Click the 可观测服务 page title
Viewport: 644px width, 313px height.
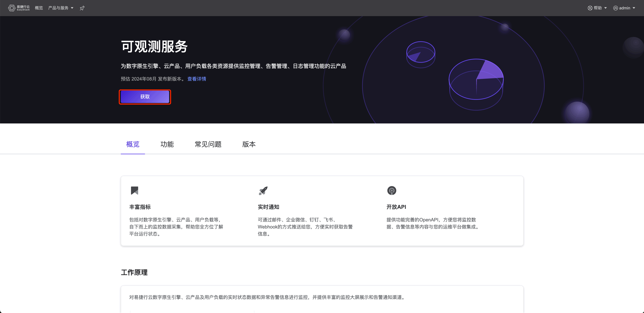[154, 46]
